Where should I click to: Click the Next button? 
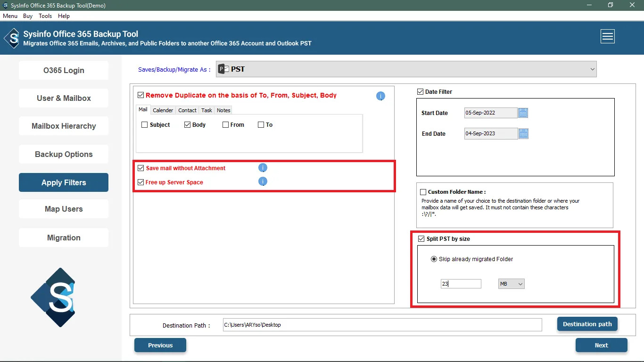click(x=602, y=345)
